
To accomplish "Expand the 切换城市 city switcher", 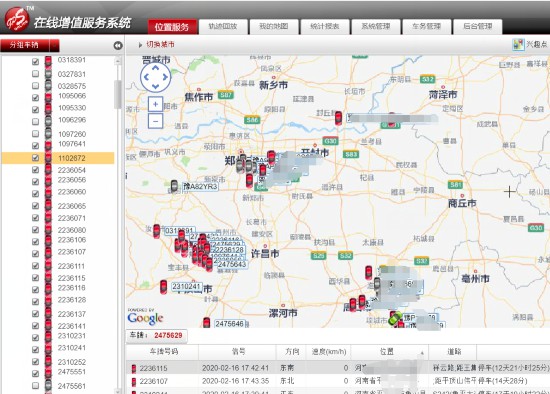I will click(156, 45).
